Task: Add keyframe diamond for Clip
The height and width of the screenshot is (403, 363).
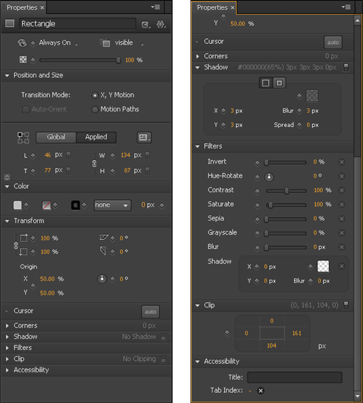Action: [x=227, y=333]
